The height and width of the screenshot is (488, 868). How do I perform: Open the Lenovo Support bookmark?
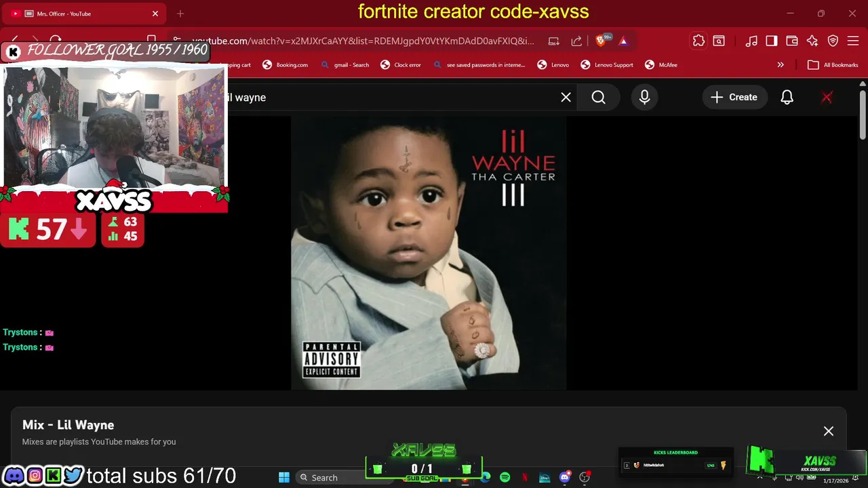(x=607, y=65)
